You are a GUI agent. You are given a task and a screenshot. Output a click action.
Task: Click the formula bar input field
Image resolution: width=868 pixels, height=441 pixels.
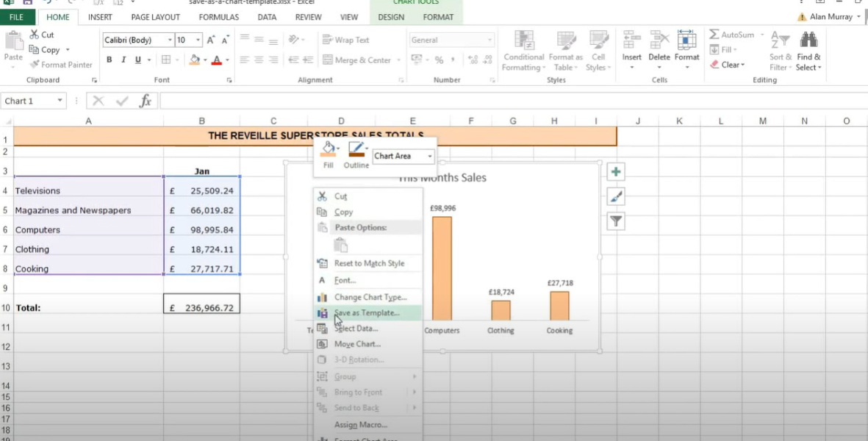(512, 101)
